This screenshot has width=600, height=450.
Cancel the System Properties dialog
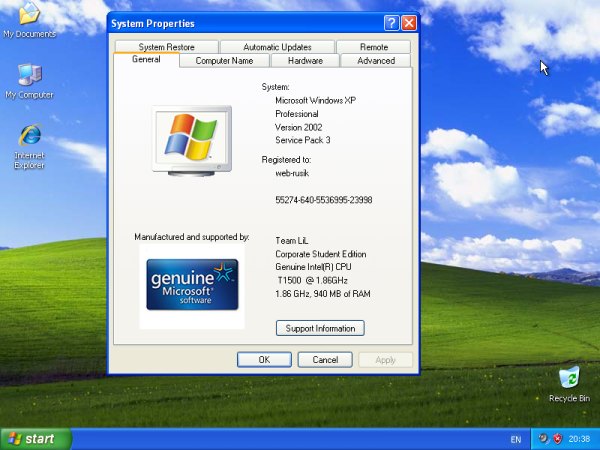pos(325,359)
